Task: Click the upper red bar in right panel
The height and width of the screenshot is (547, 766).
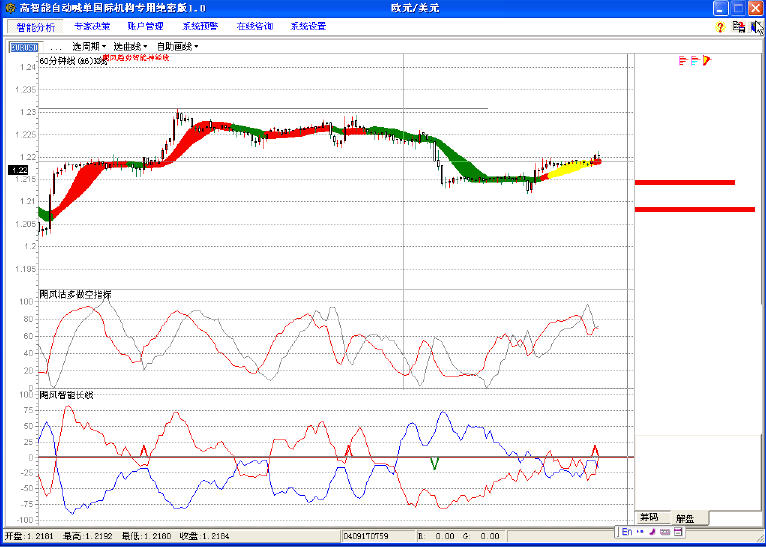Action: (684, 183)
